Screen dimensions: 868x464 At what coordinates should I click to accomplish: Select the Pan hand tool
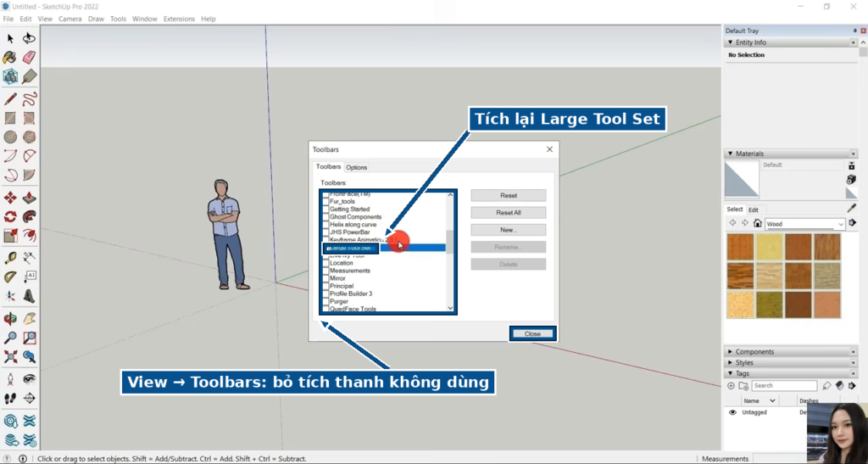(30, 319)
